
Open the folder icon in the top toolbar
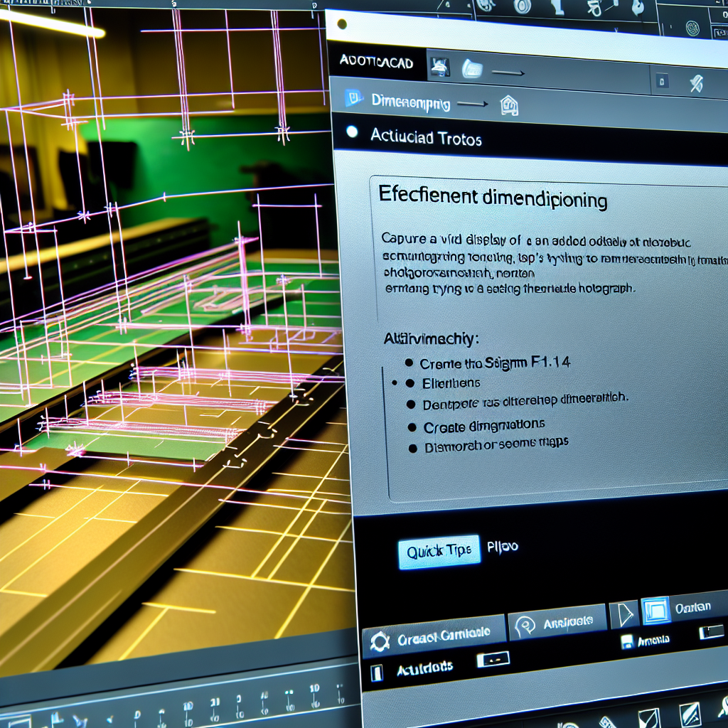(x=472, y=68)
